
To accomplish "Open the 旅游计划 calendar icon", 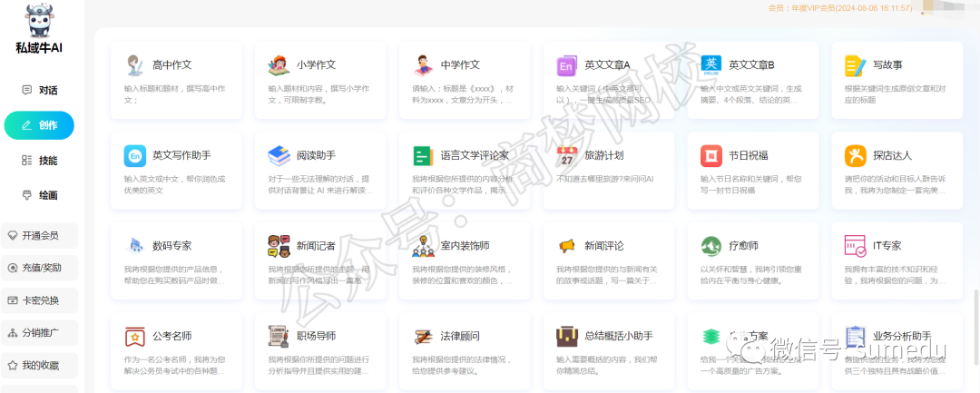I will pyautogui.click(x=567, y=155).
